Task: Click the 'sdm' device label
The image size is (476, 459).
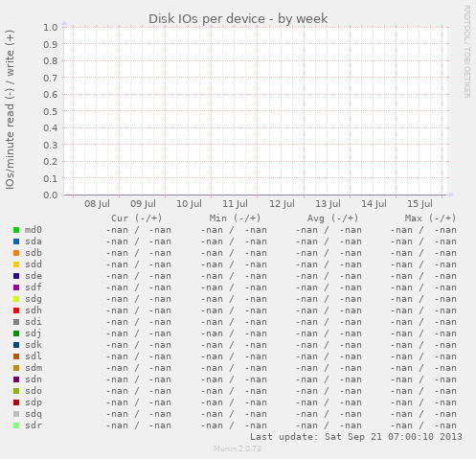Action: point(34,368)
